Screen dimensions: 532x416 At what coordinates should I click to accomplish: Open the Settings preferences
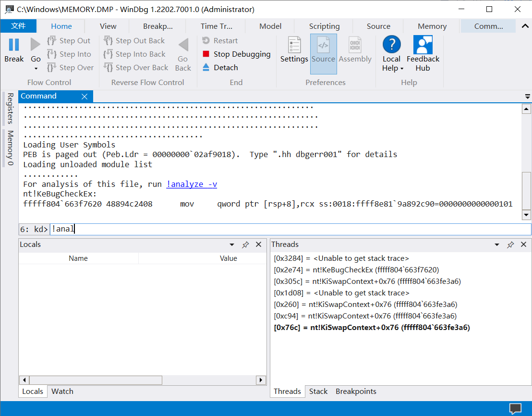tap(294, 50)
